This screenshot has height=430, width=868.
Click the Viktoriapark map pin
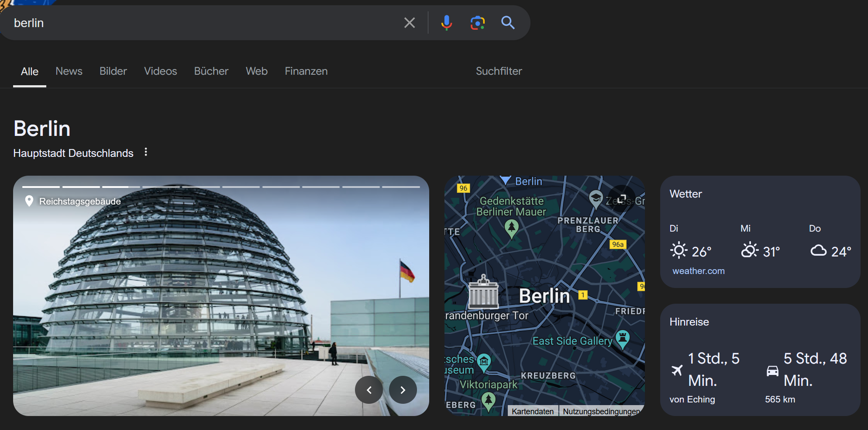[x=488, y=402]
